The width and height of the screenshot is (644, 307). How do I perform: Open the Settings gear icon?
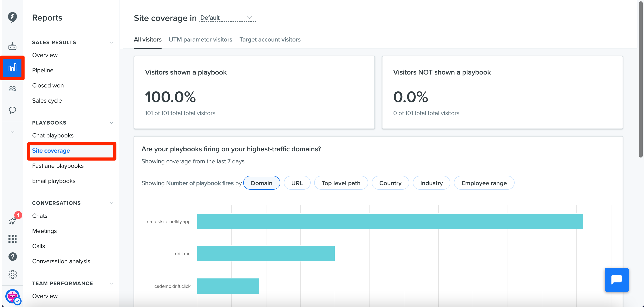pos(12,274)
